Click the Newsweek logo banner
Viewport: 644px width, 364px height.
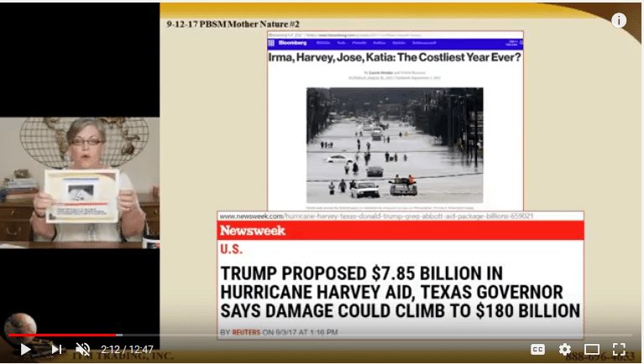coord(401,231)
